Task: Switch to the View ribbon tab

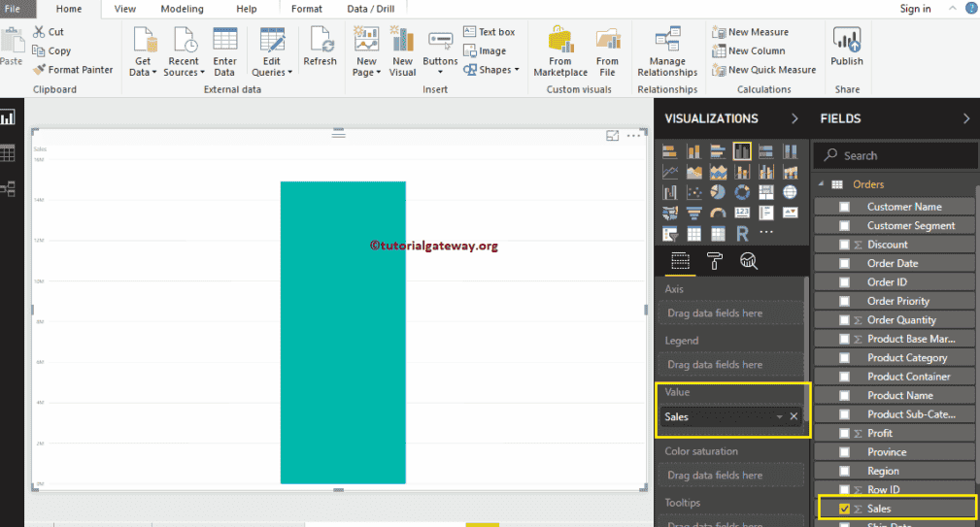Action: click(125, 9)
